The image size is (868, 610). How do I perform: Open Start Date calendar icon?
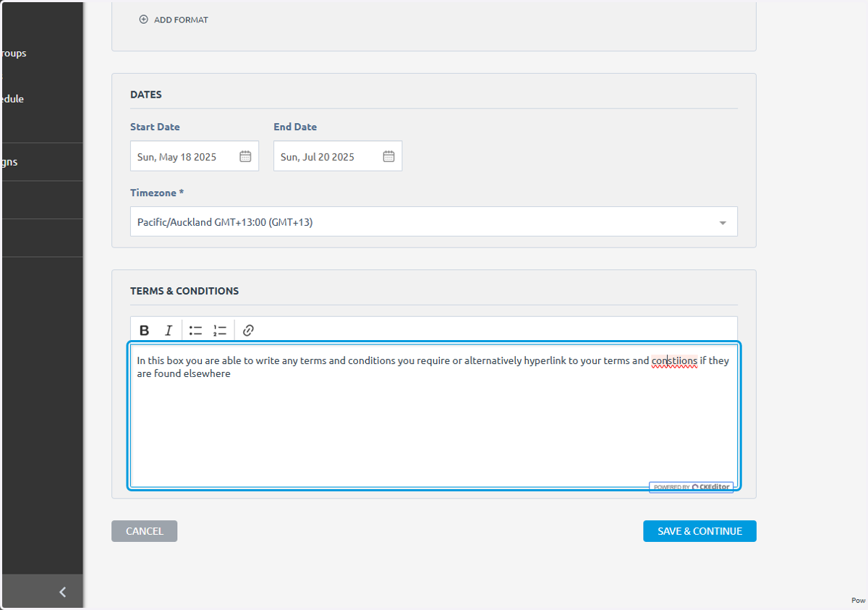[x=245, y=156]
